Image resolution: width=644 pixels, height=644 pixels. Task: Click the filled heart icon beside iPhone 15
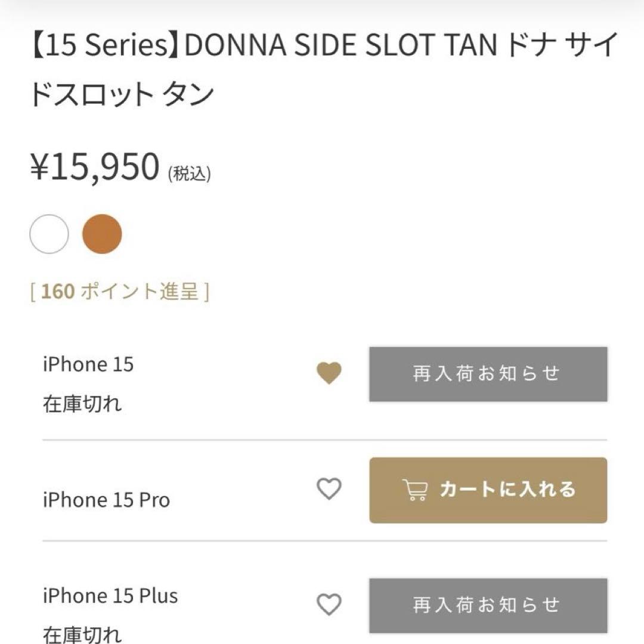pos(329,373)
